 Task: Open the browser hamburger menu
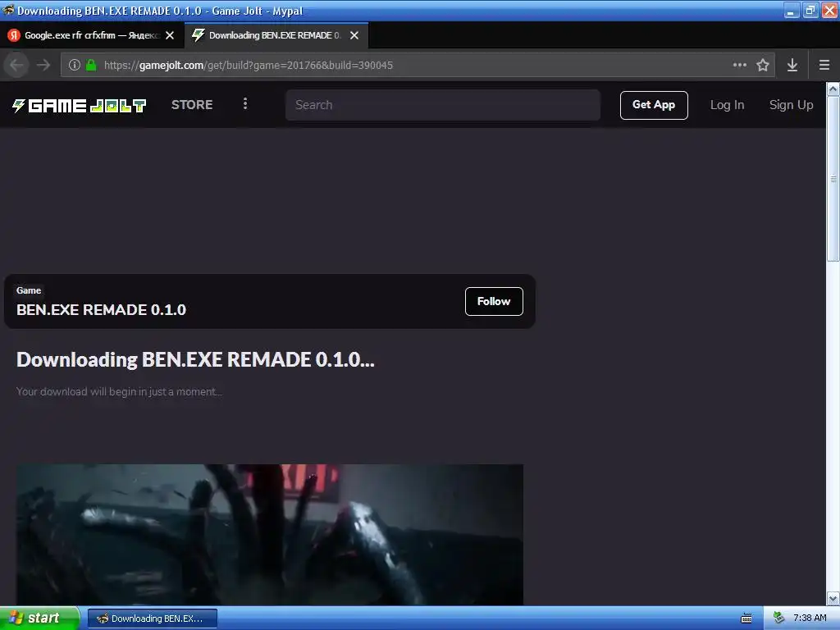pos(824,65)
